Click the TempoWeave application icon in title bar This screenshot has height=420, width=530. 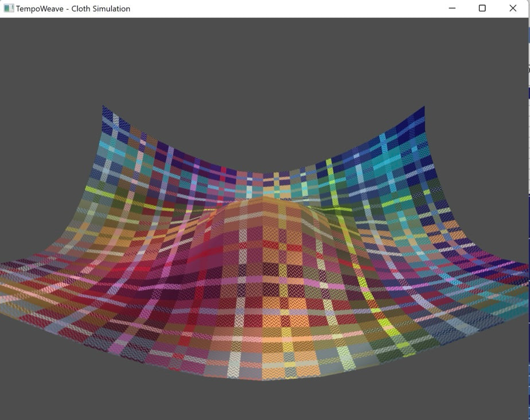pos(9,9)
